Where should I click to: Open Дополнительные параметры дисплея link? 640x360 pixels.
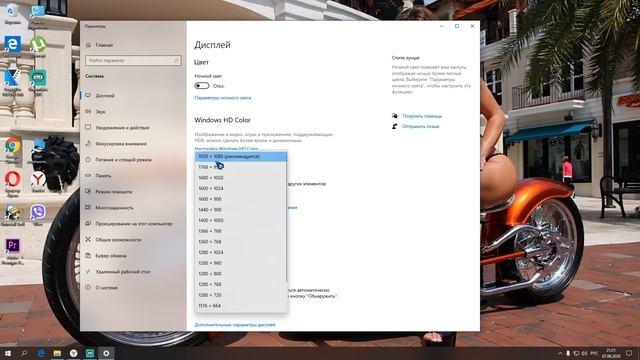[235, 325]
